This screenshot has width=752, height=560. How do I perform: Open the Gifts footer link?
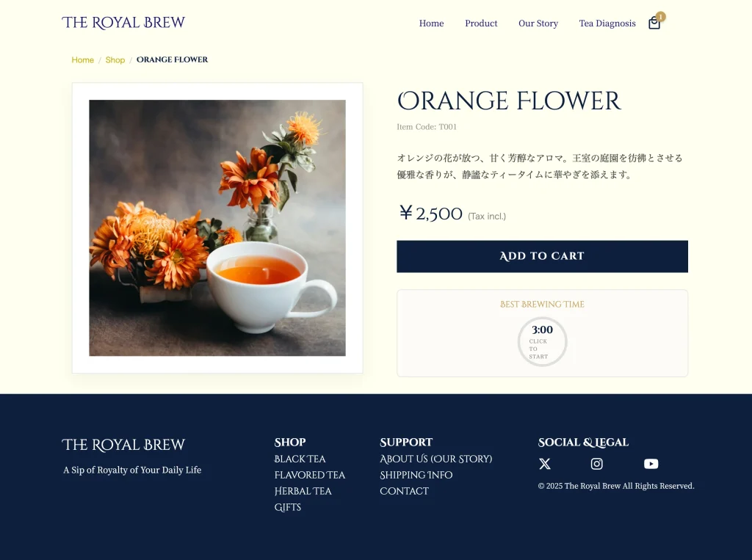click(287, 508)
